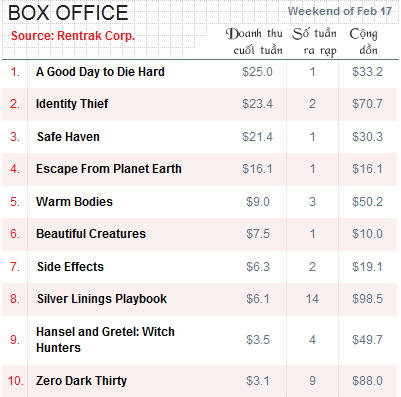Click the Beautiful Creatures title
Screen dimensions: 401x397
pyautogui.click(x=91, y=234)
